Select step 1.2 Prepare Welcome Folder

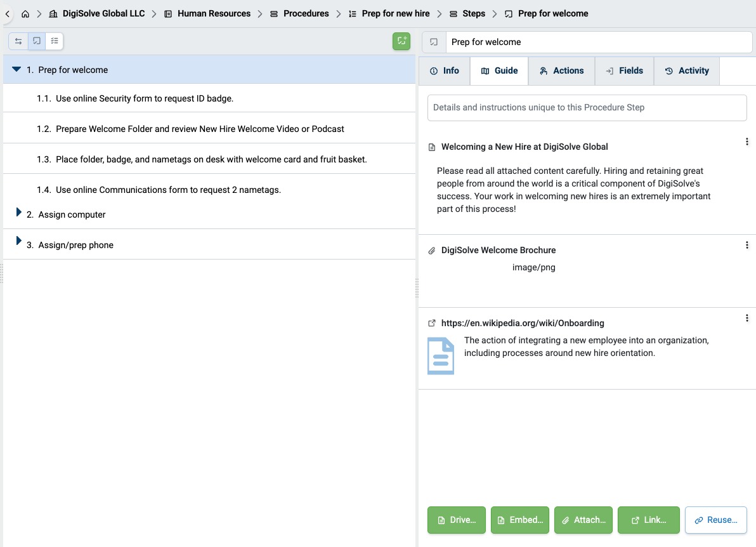(209, 129)
